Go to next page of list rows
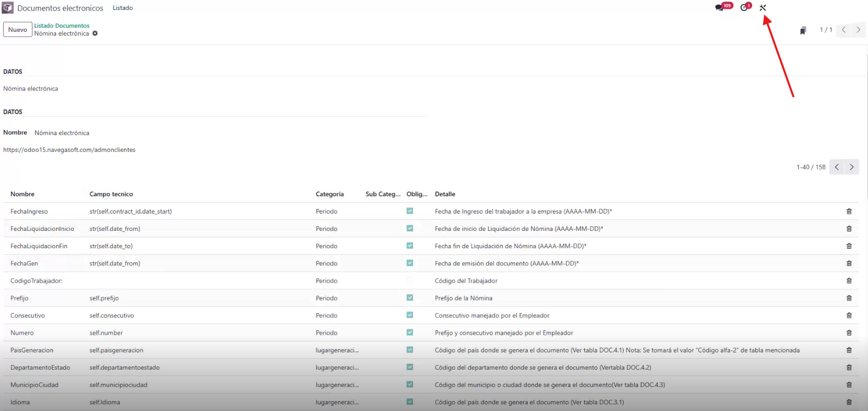Image resolution: width=868 pixels, height=411 pixels. (x=852, y=167)
